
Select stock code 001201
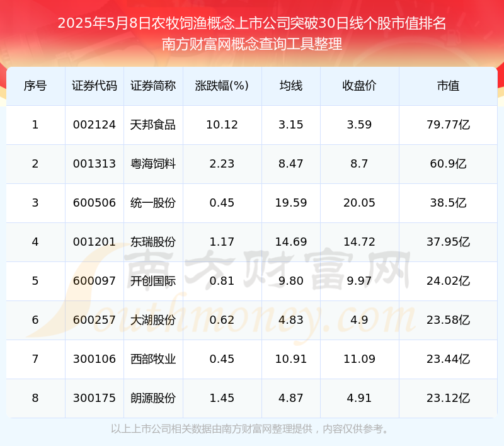(94, 242)
